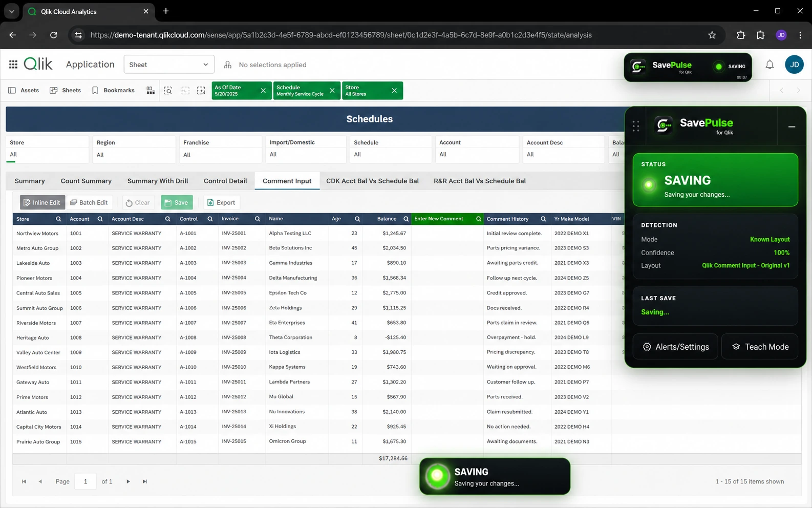
Task: Click the page number input field
Action: coord(86,481)
